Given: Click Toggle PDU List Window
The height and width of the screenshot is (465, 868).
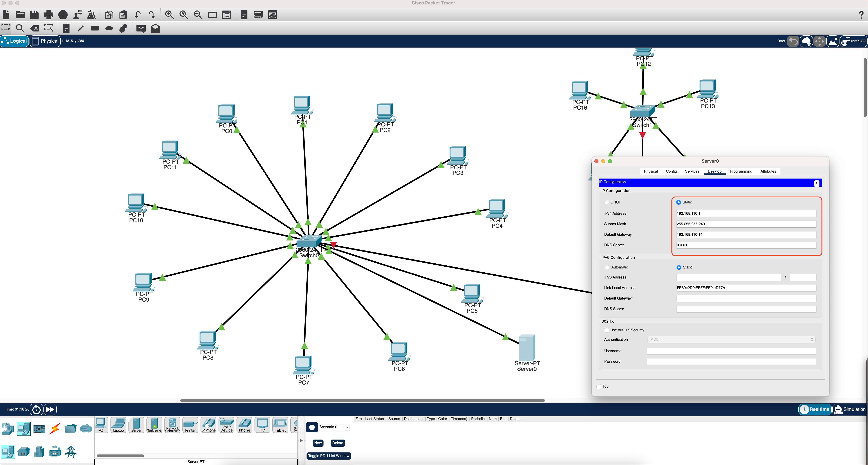Looking at the screenshot, I should [329, 456].
